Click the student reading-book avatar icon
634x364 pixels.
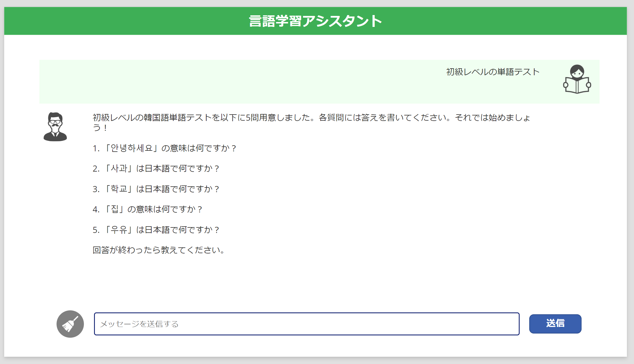(577, 79)
